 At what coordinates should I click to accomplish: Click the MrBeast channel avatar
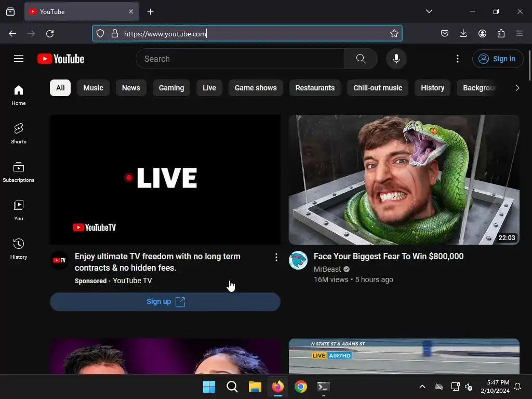pos(298,260)
